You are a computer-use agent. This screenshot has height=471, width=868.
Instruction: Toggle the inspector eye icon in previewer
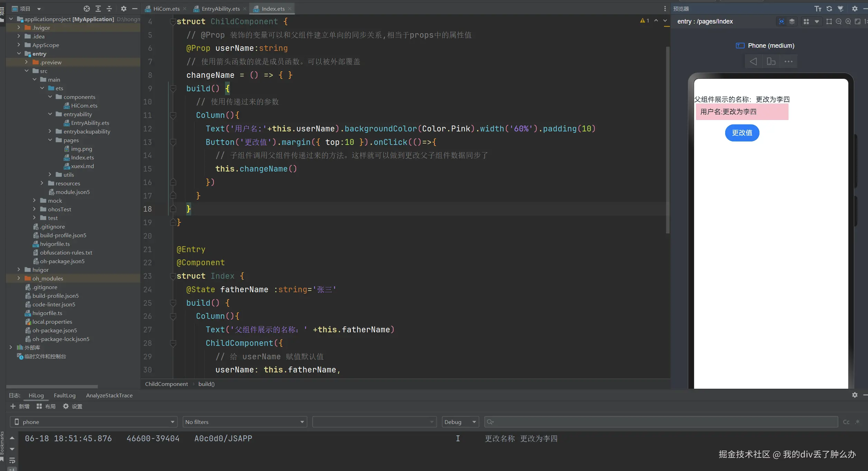point(781,21)
